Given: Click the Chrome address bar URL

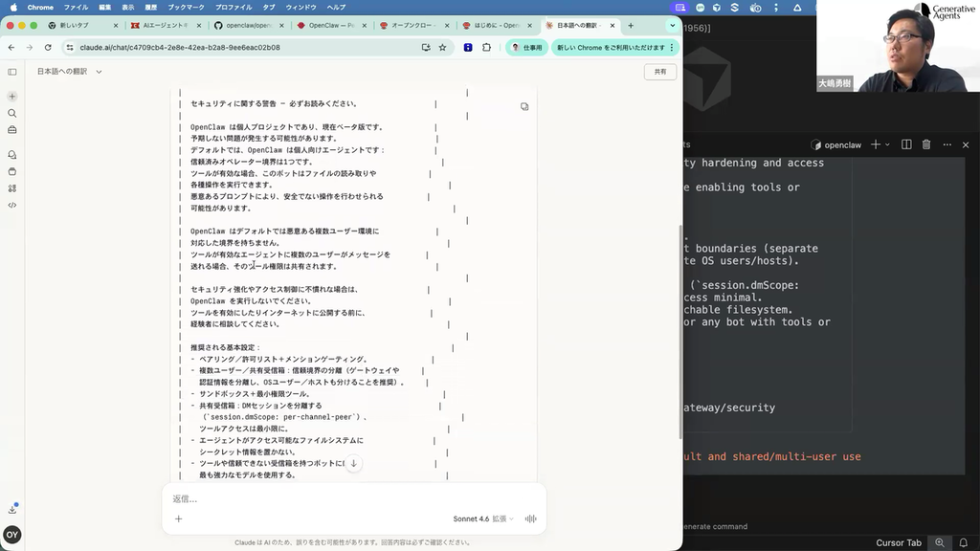Looking at the screenshot, I should point(180,48).
